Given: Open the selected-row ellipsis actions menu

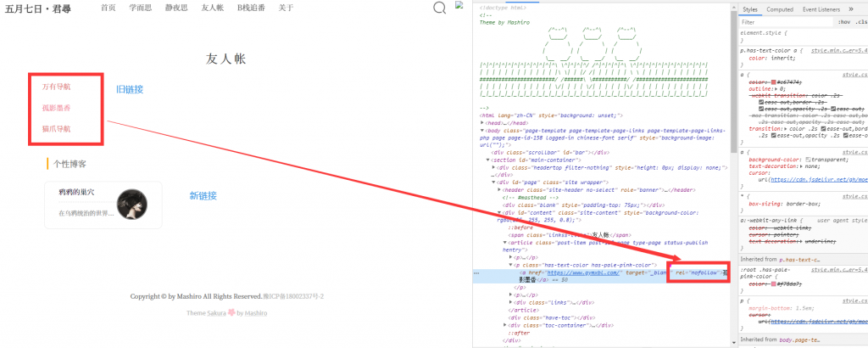Looking at the screenshot, I should pos(476,273).
